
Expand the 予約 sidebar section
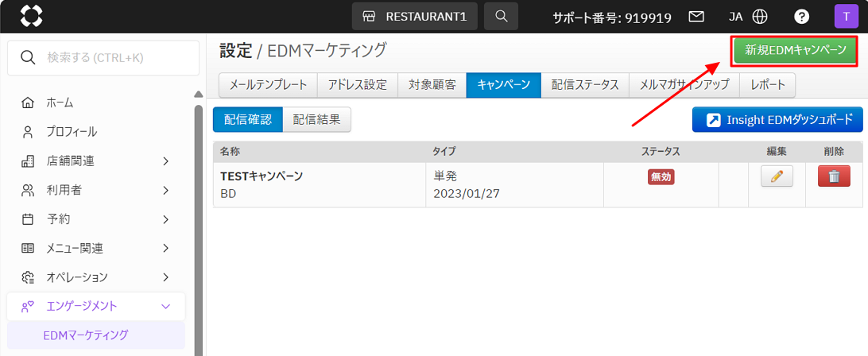click(95, 219)
